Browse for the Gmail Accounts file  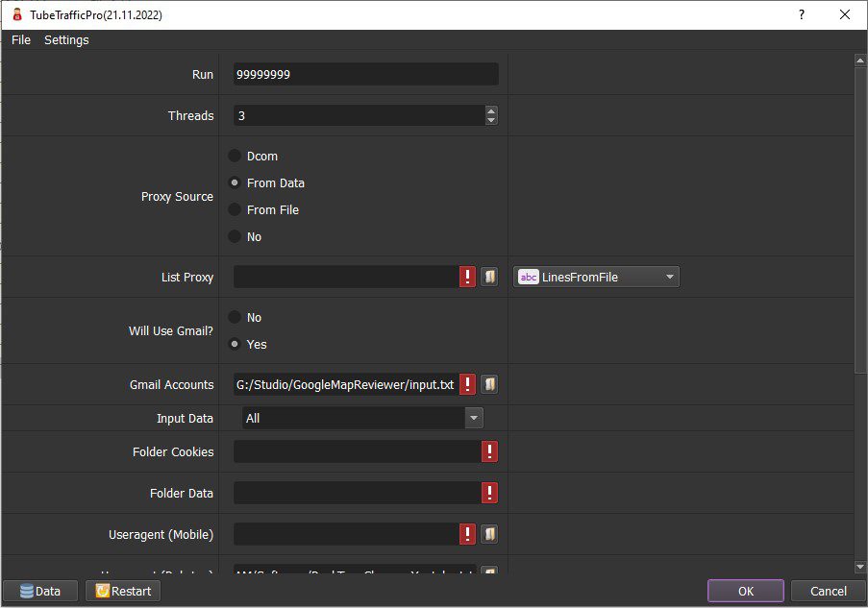pyautogui.click(x=489, y=384)
